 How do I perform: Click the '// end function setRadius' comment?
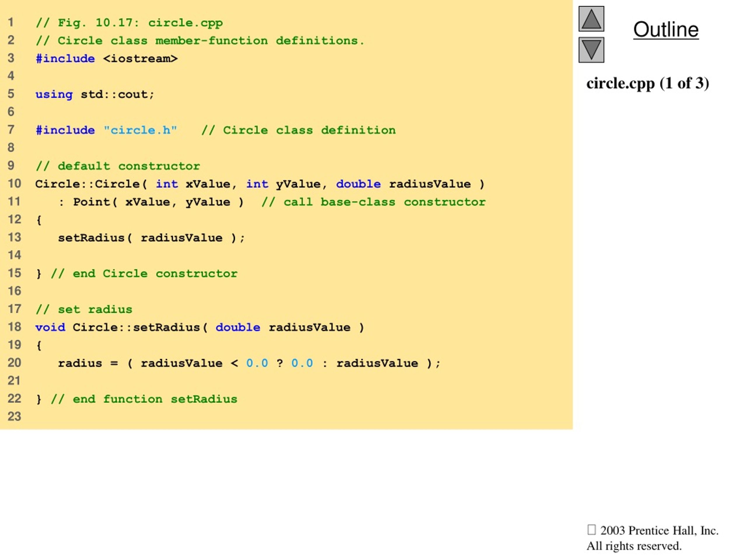pos(144,399)
